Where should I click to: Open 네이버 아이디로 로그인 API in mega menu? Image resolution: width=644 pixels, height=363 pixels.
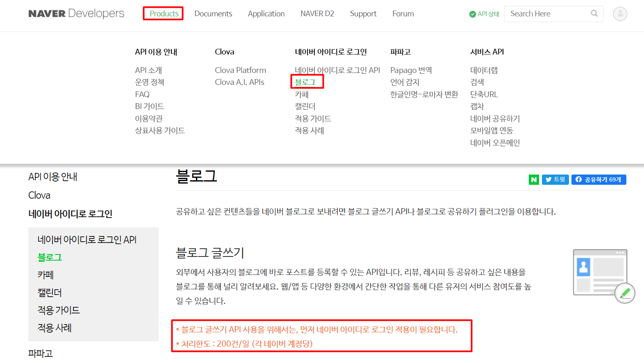pos(337,70)
